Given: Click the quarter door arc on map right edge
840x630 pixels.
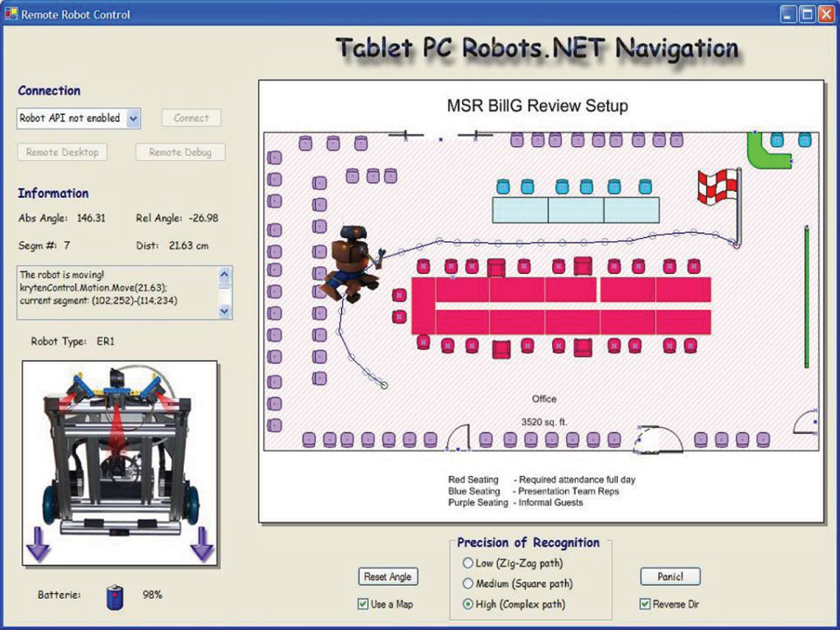Looking at the screenshot, I should tap(806, 422).
